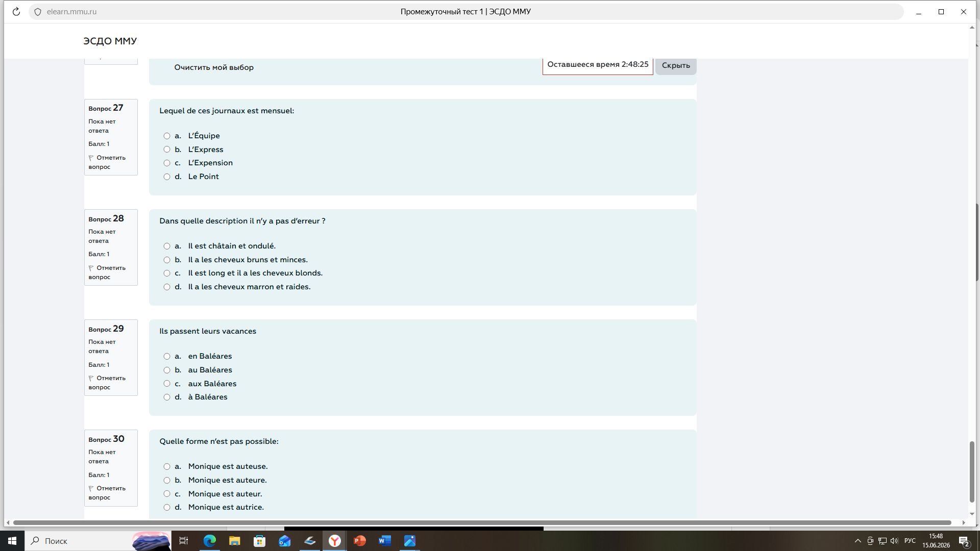This screenshot has height=551, width=980.
Task: Open the notification center icon
Action: 964,541
